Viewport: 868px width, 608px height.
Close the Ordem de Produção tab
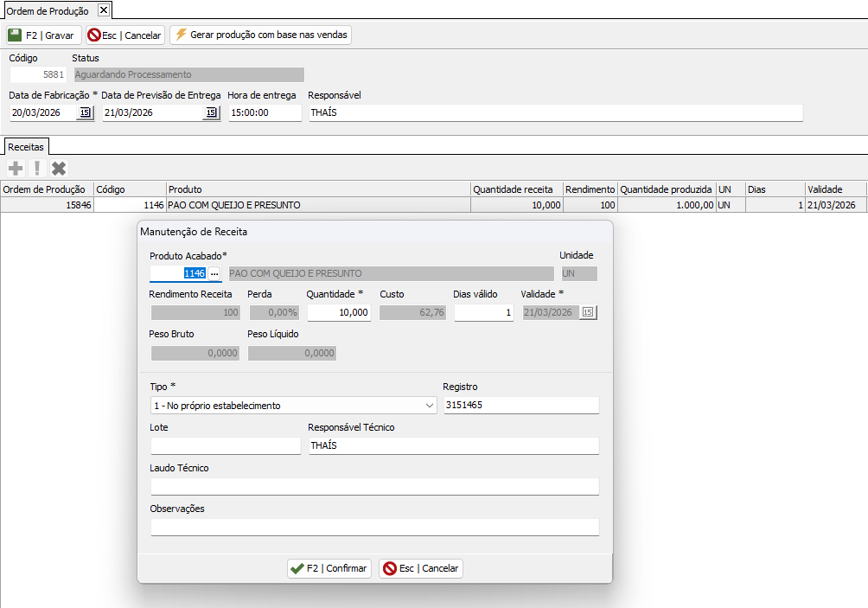point(103,10)
